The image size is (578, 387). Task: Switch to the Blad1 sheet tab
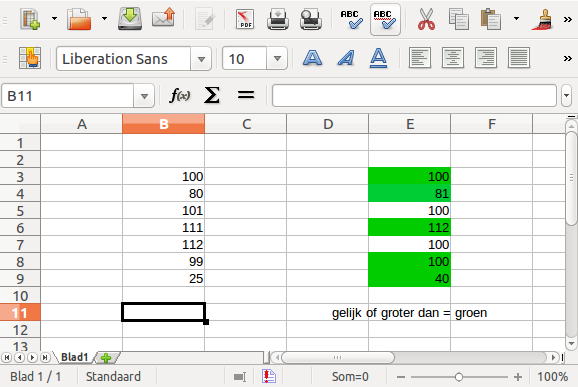click(x=74, y=357)
